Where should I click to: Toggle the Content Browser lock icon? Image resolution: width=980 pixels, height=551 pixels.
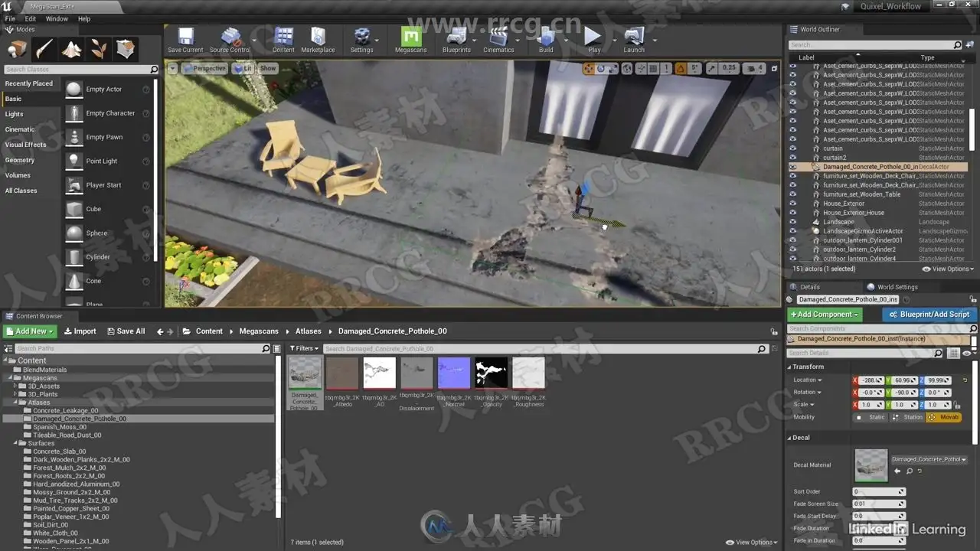(774, 331)
